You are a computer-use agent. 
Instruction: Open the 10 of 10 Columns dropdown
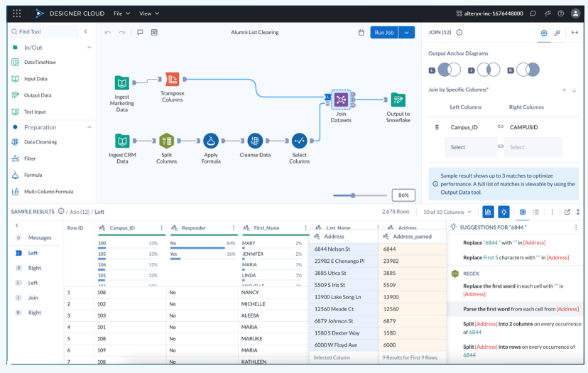(x=447, y=212)
